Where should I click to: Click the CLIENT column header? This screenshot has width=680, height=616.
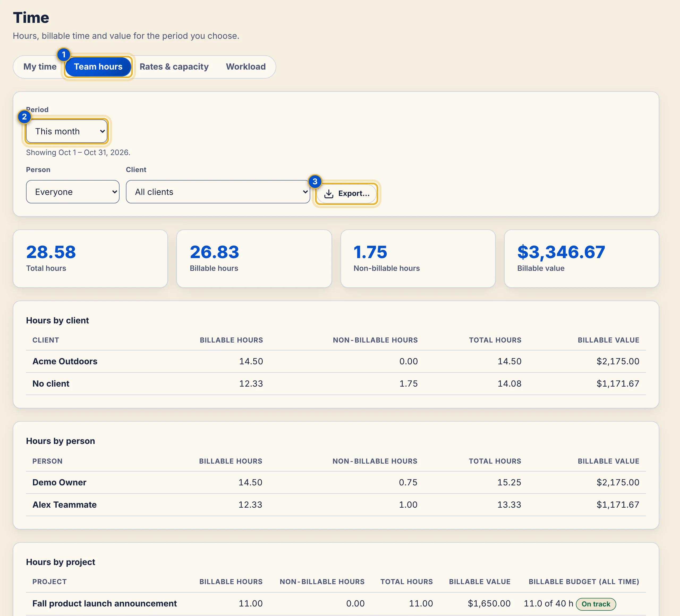coord(45,340)
